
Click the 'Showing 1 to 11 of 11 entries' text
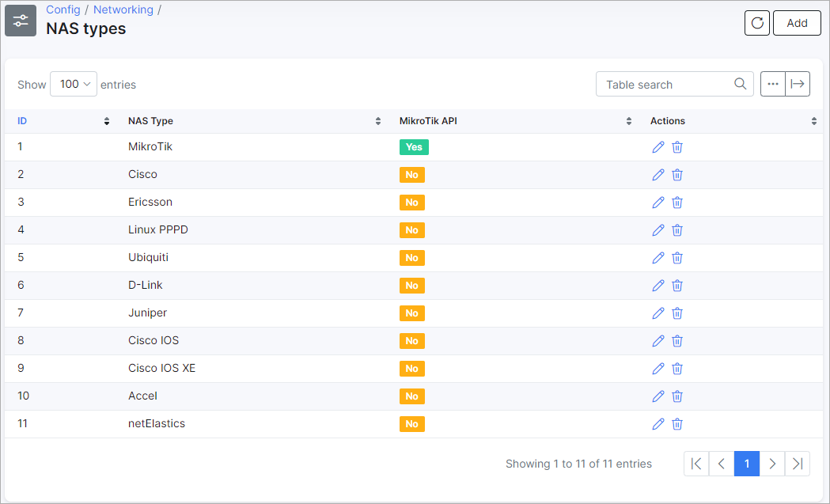(578, 464)
